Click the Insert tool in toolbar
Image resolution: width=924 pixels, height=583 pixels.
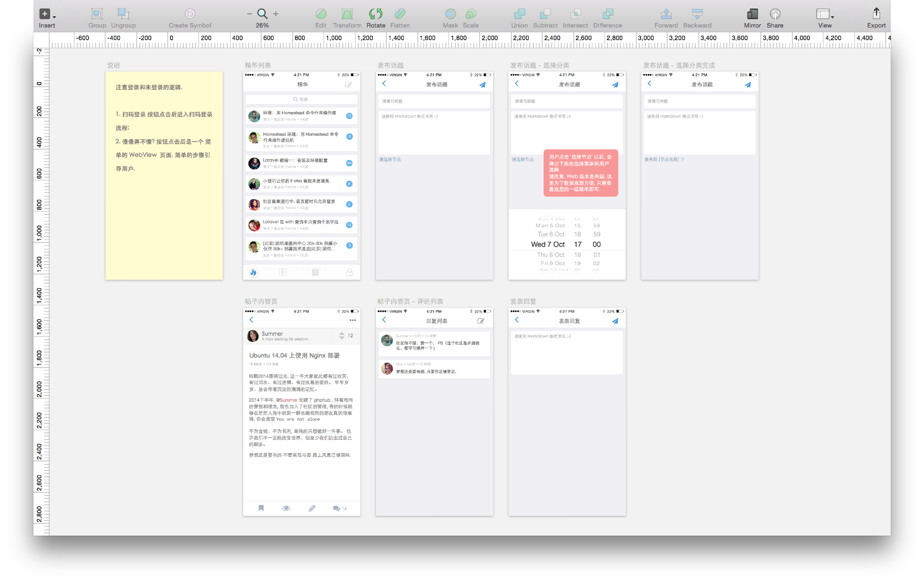pyautogui.click(x=45, y=14)
